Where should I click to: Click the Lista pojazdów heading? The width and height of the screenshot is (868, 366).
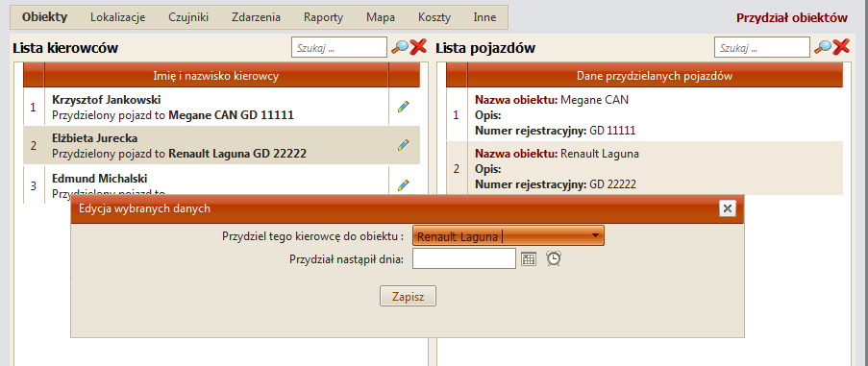(x=485, y=48)
